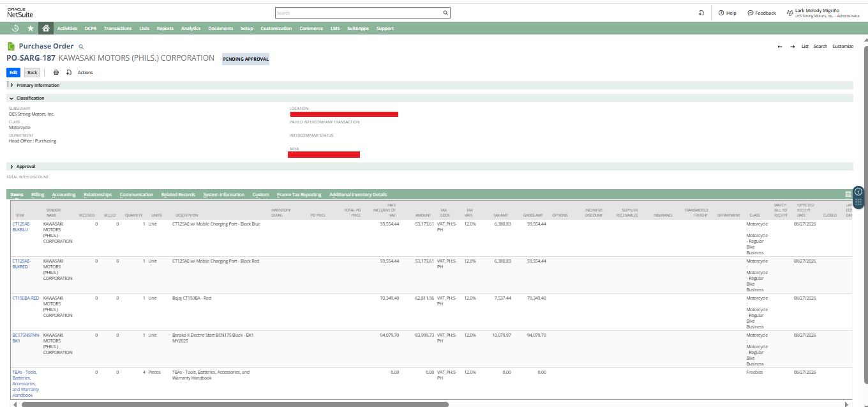Open the SuiteApps menu
Screen dimensions: 868x407
coord(357,28)
